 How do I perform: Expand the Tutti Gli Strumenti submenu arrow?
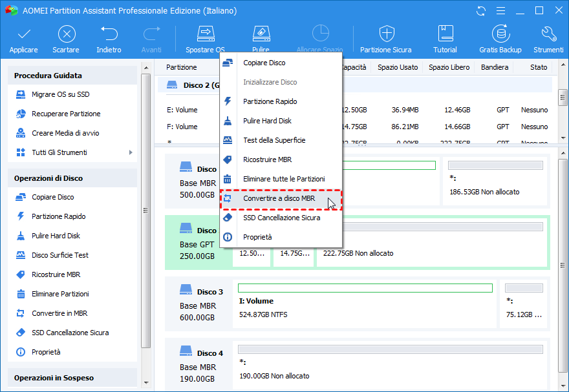(x=131, y=152)
